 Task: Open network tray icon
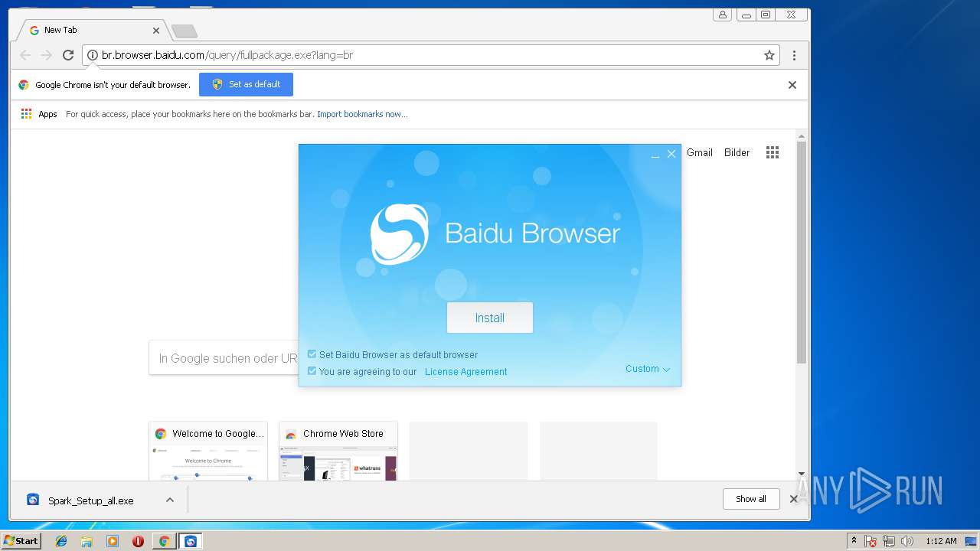pos(889,541)
